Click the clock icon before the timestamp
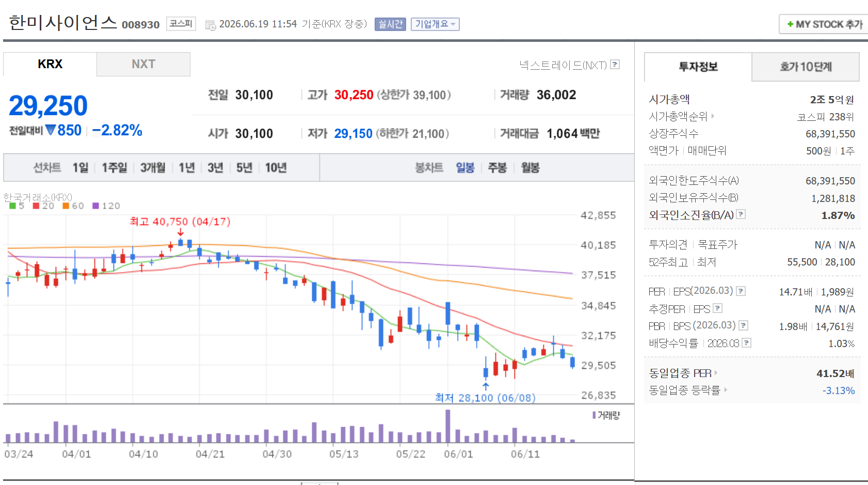This screenshot has width=868, height=485. (x=211, y=25)
